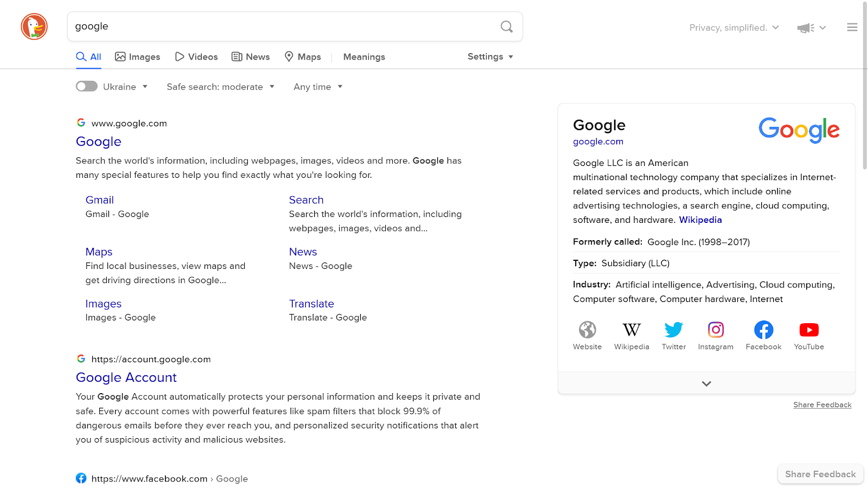The width and height of the screenshot is (868, 488).
Task: Click the Wikipedia W icon
Action: click(631, 330)
